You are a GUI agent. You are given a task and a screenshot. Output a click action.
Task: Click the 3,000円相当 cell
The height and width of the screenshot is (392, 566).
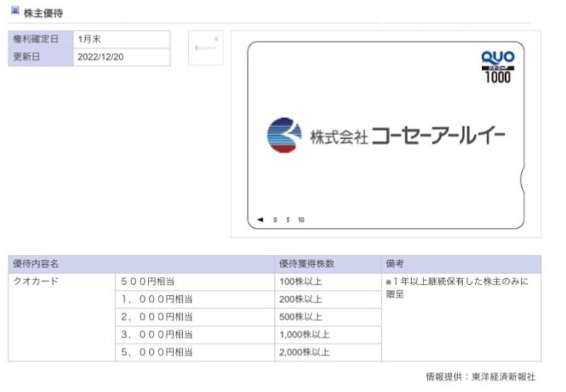tap(195, 334)
